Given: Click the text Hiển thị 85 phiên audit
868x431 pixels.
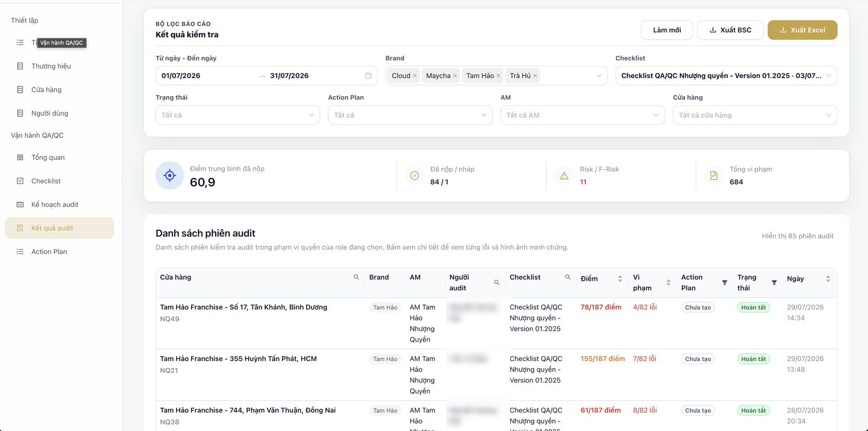Looking at the screenshot, I should [x=797, y=236].
